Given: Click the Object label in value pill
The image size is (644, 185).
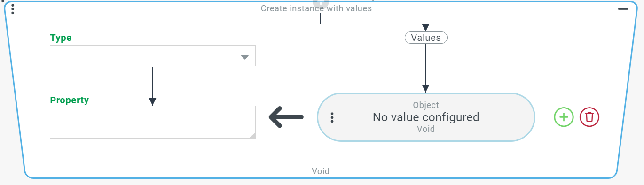Looking at the screenshot, I should (426, 105).
